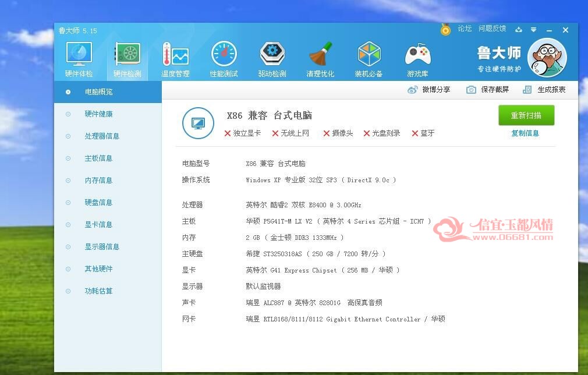
Task: Click the processor value 英特尔 酷睿2 双核 E8400
Action: click(x=303, y=205)
